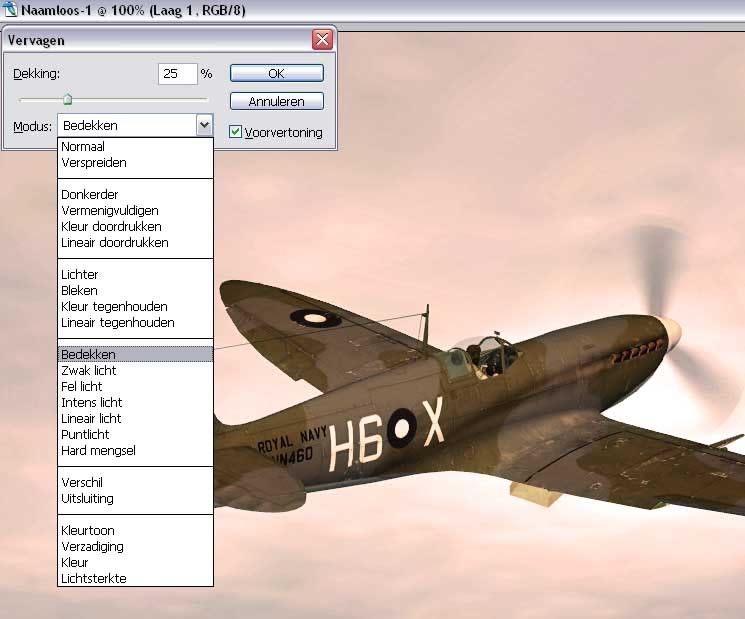This screenshot has width=745, height=619.
Task: Choose Fel licht mode
Action: 135,386
